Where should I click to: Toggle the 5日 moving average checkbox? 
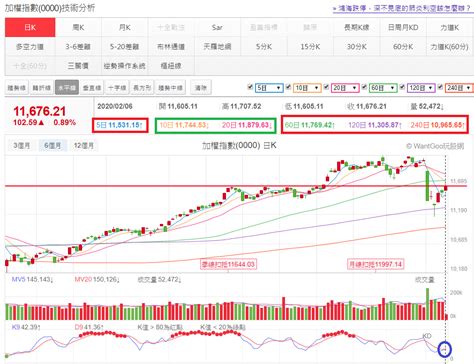[x=250, y=87]
